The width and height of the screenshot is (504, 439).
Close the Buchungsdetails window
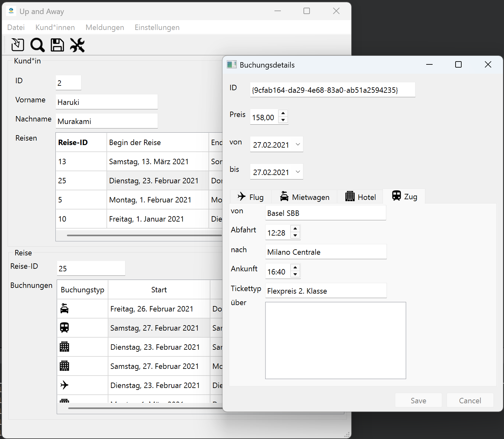488,65
